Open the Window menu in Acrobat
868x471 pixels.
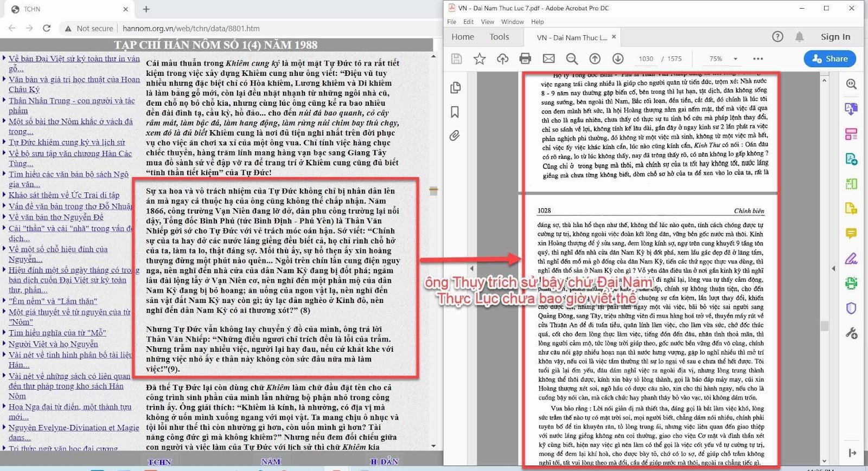[x=513, y=22]
